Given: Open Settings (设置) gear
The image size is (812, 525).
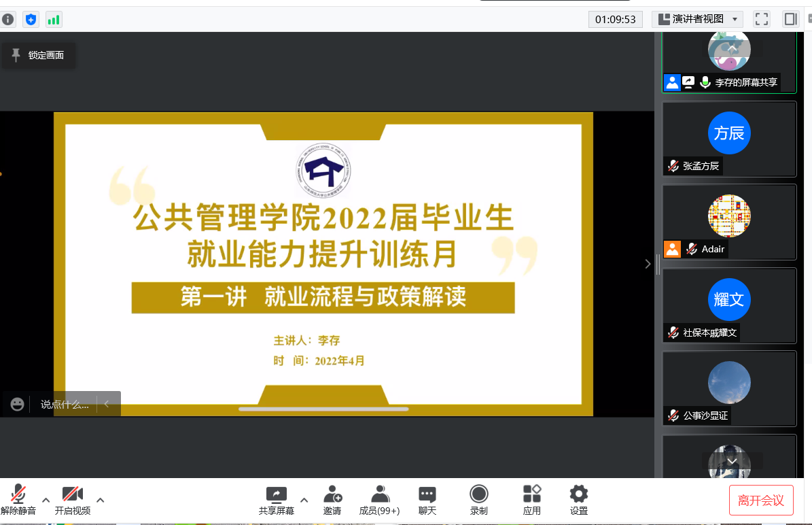Looking at the screenshot, I should click(x=578, y=501).
